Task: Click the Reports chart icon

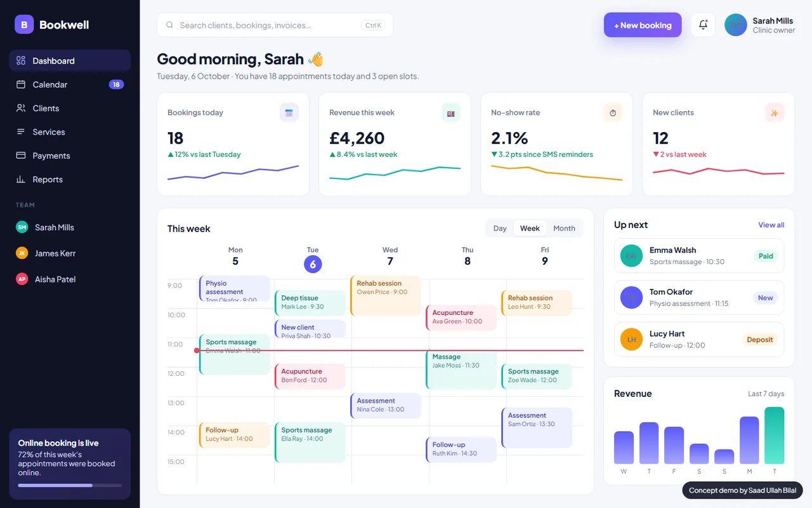Action: pos(21,180)
